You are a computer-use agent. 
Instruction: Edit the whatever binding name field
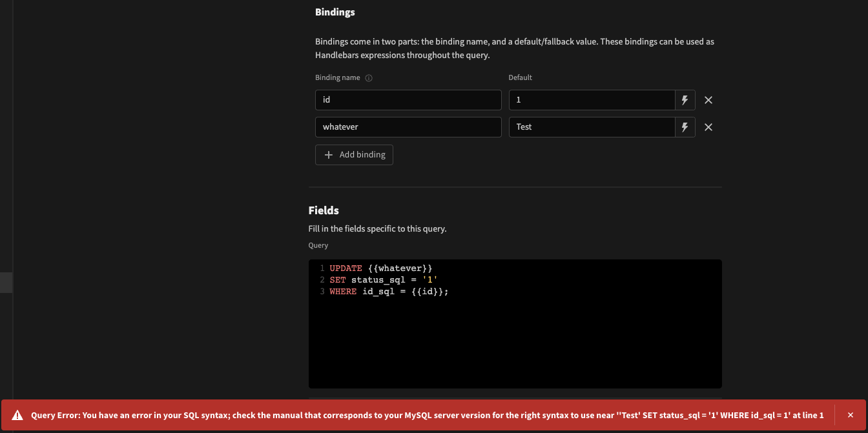[408, 126]
